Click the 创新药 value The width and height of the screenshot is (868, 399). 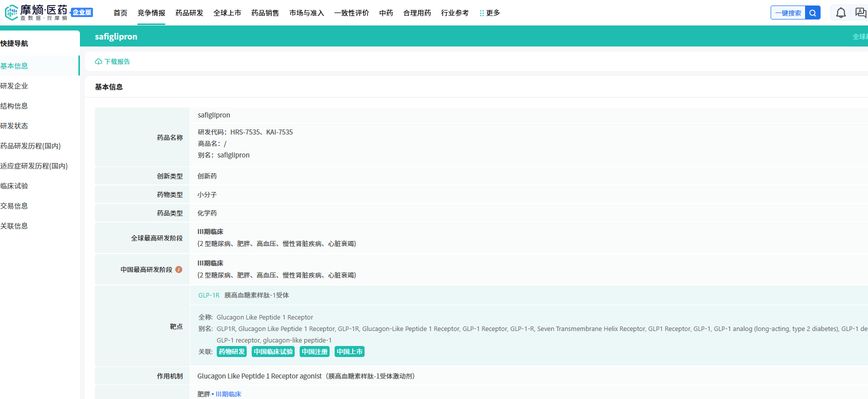[x=207, y=176]
